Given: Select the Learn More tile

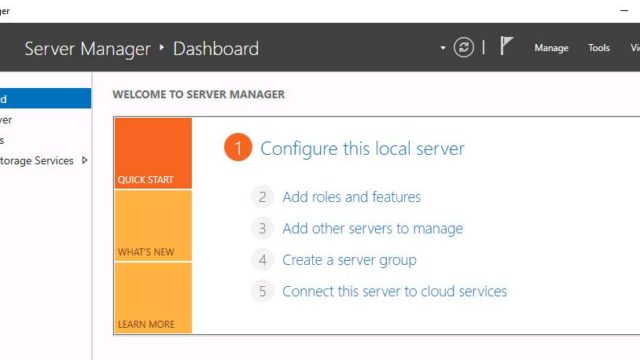Looking at the screenshot, I should coord(153,298).
